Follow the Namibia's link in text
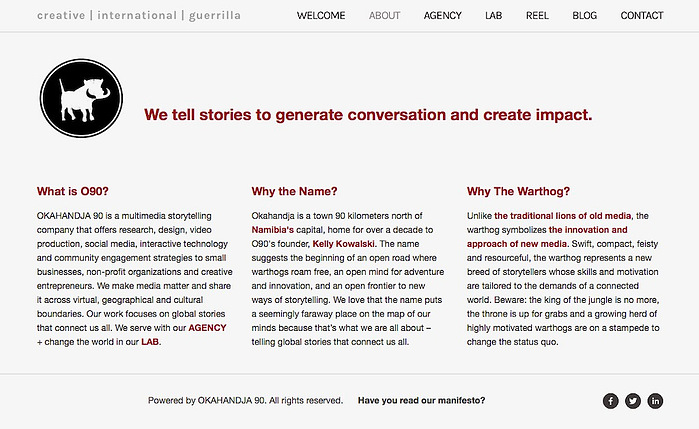The height and width of the screenshot is (429, 699). click(x=272, y=230)
